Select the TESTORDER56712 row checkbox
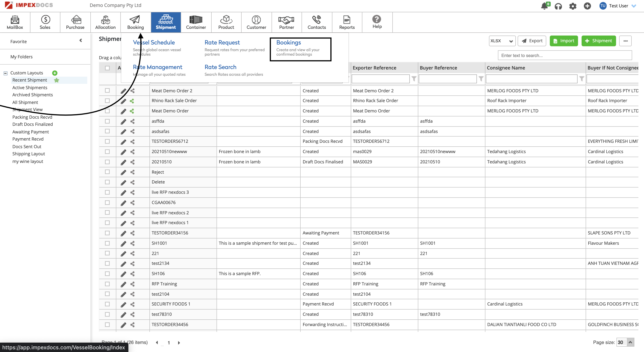Screen dimensions: 644x352 (107, 141)
